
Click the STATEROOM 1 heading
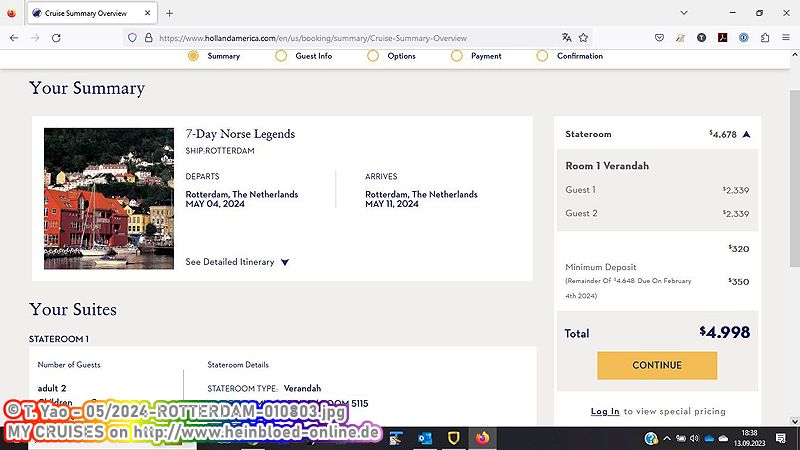click(x=59, y=339)
